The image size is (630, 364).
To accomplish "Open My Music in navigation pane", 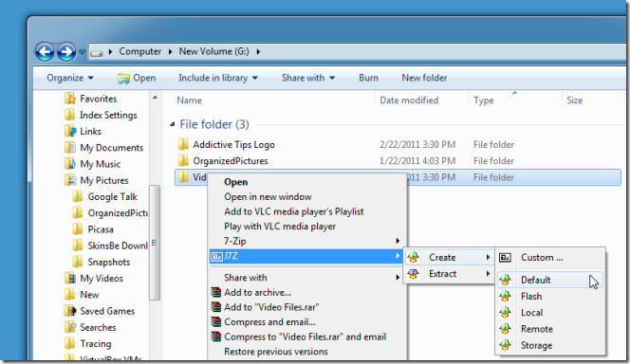I will [x=93, y=164].
